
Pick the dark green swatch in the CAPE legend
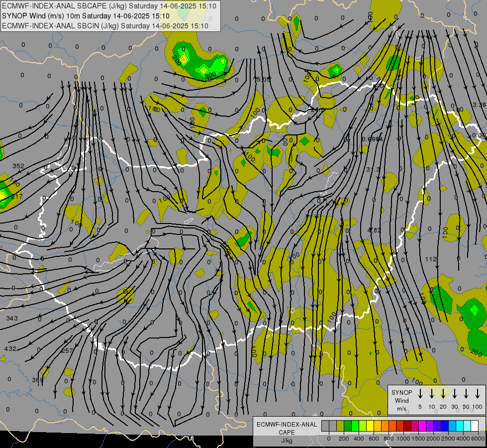pyautogui.click(x=348, y=426)
